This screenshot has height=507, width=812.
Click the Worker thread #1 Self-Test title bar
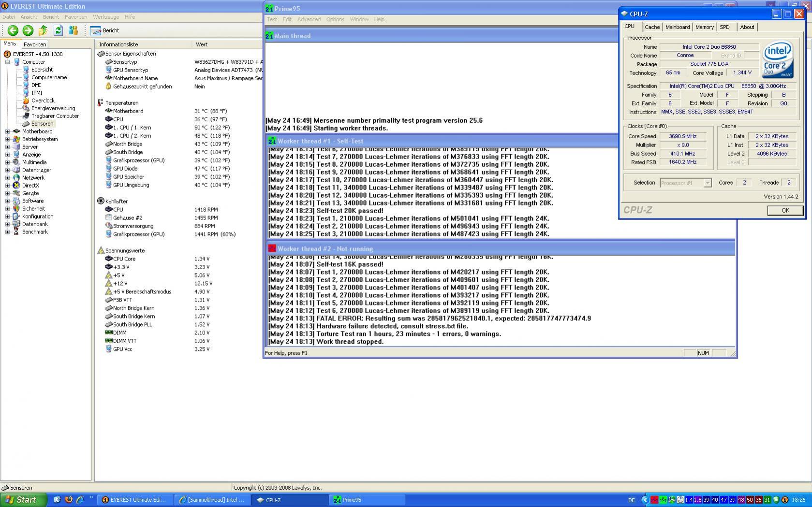pyautogui.click(x=442, y=141)
